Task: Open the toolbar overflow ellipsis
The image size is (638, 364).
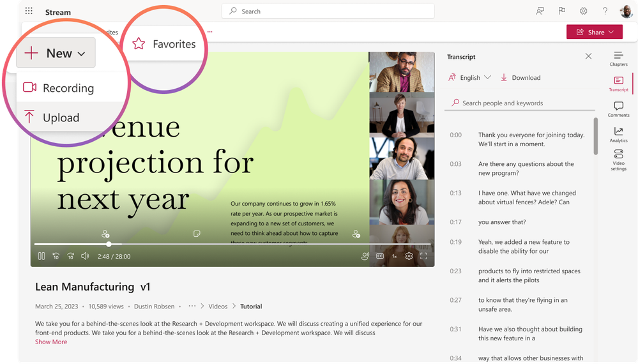Action: pos(210,32)
